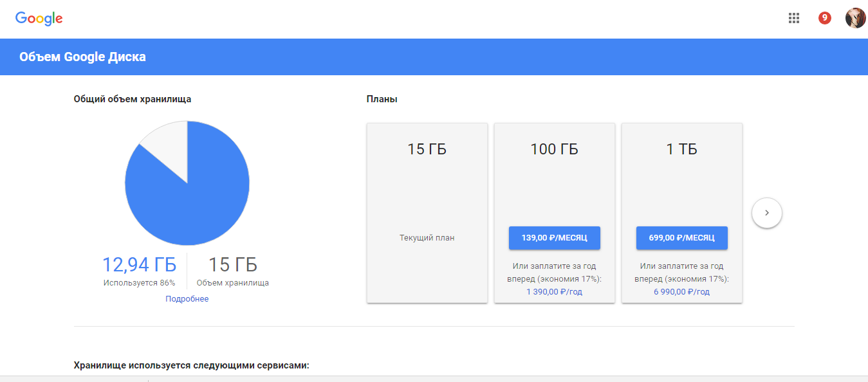Click the pie chart of storage usage
Screen dimensions: 868x382
pyautogui.click(x=187, y=183)
